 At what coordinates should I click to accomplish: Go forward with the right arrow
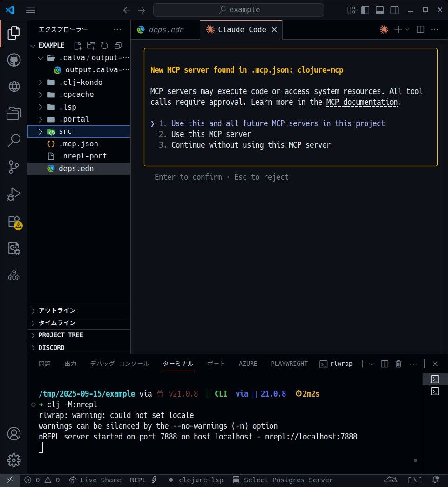(x=142, y=10)
